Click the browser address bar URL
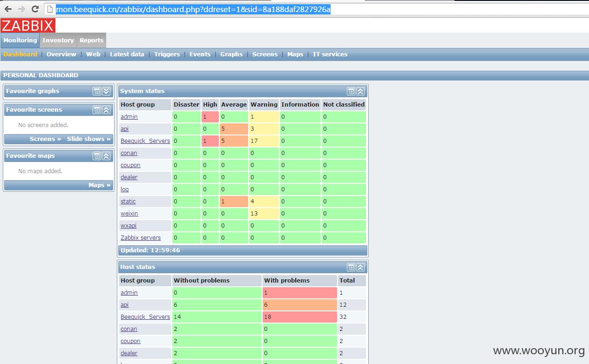The width and height of the screenshot is (589, 364). (x=193, y=9)
